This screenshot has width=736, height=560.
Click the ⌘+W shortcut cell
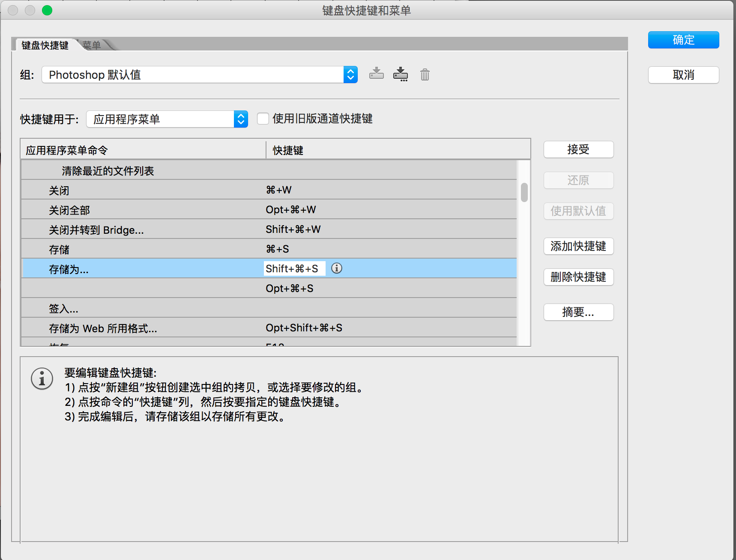pyautogui.click(x=278, y=190)
